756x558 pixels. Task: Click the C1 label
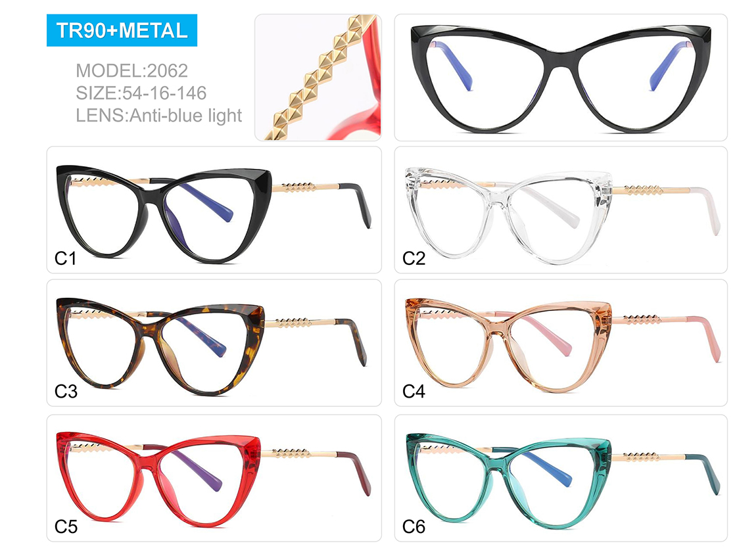66,258
